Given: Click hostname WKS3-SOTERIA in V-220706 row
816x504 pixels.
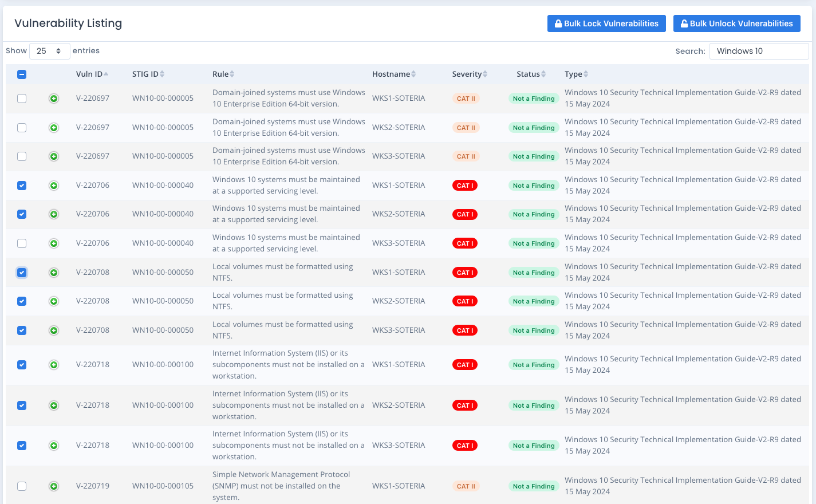Looking at the screenshot, I should [x=399, y=243].
